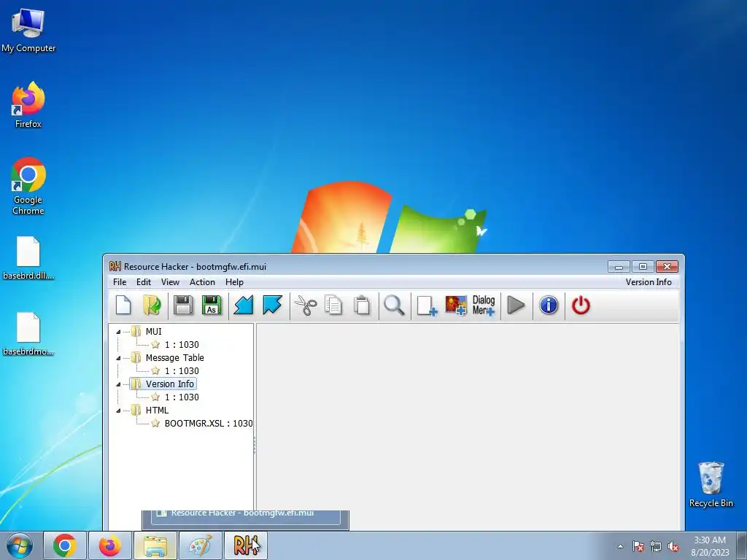Image resolution: width=747 pixels, height=560 pixels.
Task: Select the MUI folder in tree
Action: (x=153, y=332)
